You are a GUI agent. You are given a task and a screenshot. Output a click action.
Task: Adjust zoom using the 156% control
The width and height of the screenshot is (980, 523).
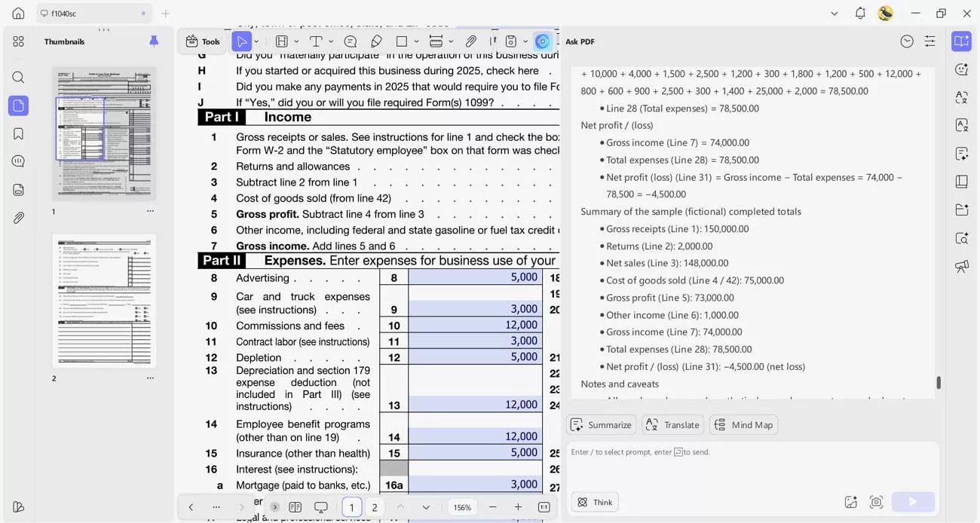pos(461,507)
